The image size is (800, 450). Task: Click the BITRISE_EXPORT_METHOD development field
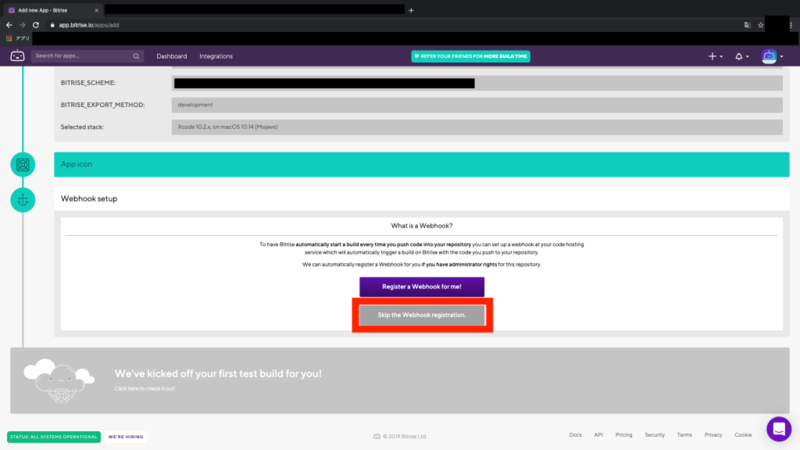[x=477, y=105]
